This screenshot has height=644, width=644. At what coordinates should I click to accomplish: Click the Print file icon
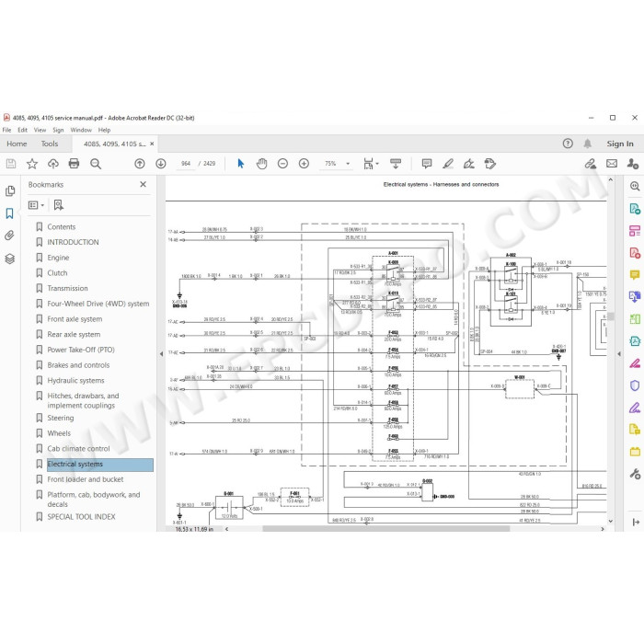point(74,164)
